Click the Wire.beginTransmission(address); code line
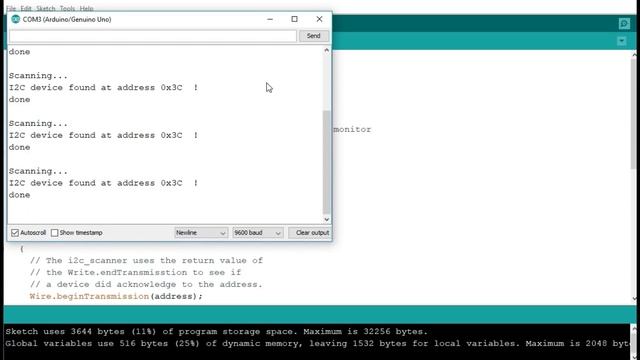 point(116,296)
